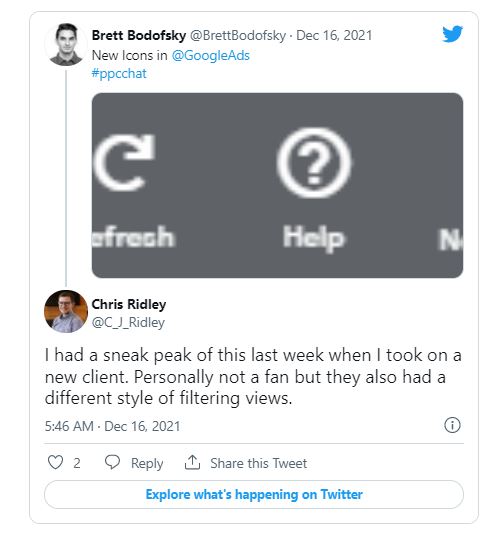Open the Brett Bodofsky name link
Viewport: 490px width, 540px height.
click(x=139, y=35)
